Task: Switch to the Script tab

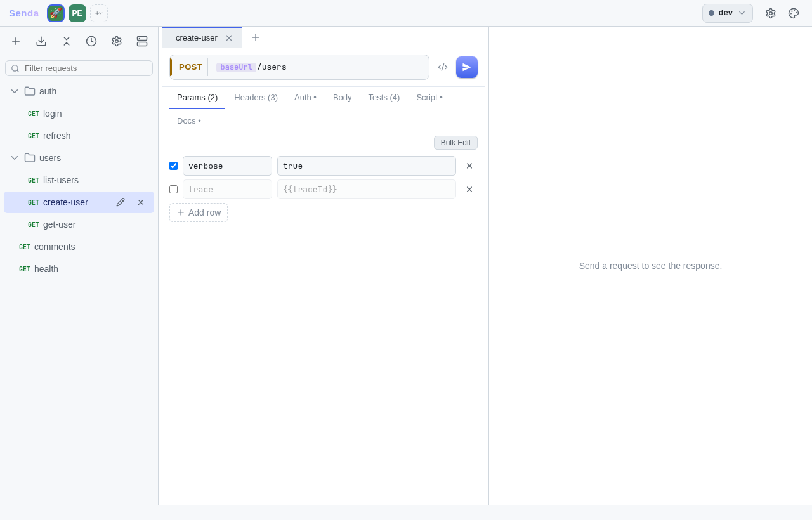Action: coord(429,98)
